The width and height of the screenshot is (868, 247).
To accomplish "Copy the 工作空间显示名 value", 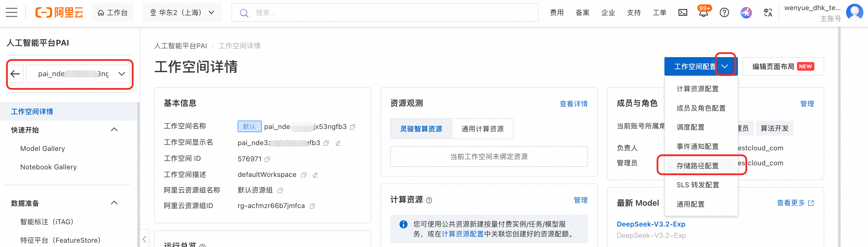I will coord(326,143).
